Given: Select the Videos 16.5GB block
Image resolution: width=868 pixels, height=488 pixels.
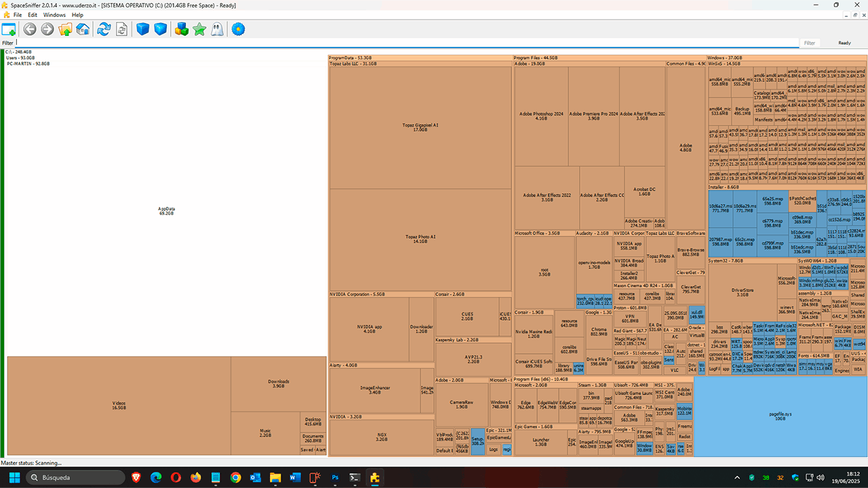Looking at the screenshot, I should [119, 405].
